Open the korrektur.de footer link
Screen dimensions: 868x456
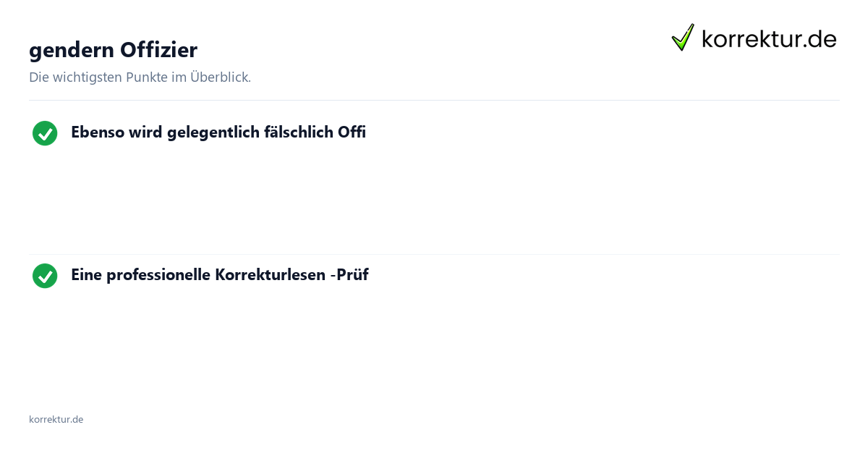(56, 419)
